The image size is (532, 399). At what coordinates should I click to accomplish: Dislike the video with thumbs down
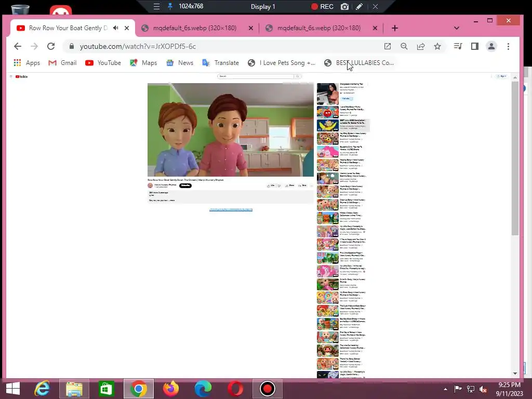(x=279, y=185)
